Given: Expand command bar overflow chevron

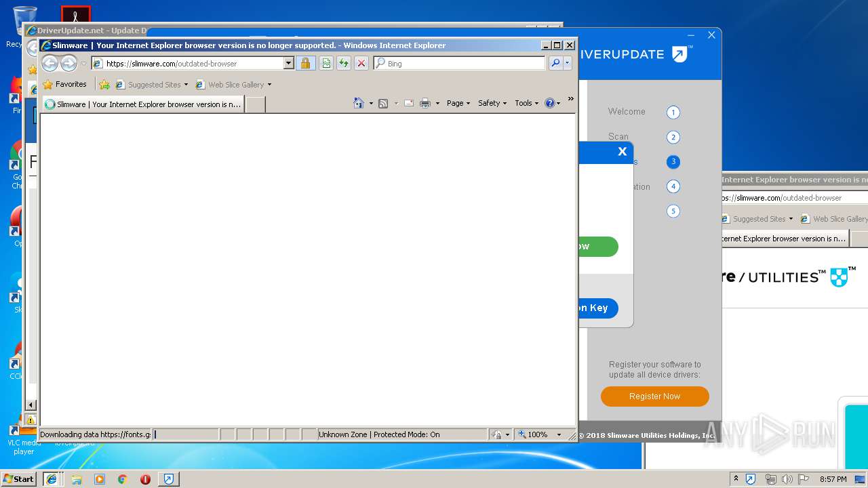Looking at the screenshot, I should [570, 99].
